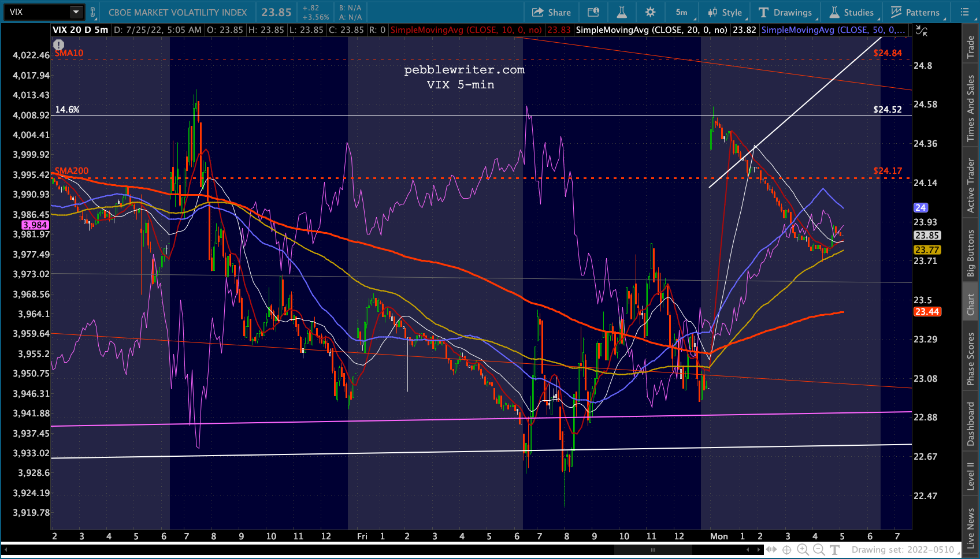
Task: Click the chart warning exclamation icon
Action: tap(58, 44)
